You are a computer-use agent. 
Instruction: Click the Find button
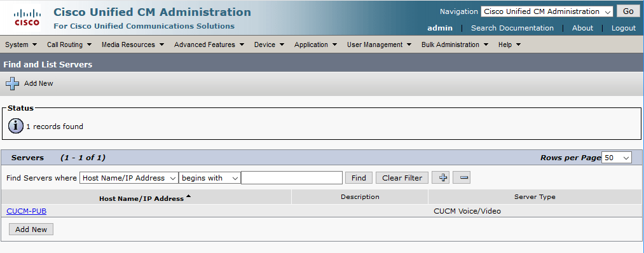tap(359, 178)
